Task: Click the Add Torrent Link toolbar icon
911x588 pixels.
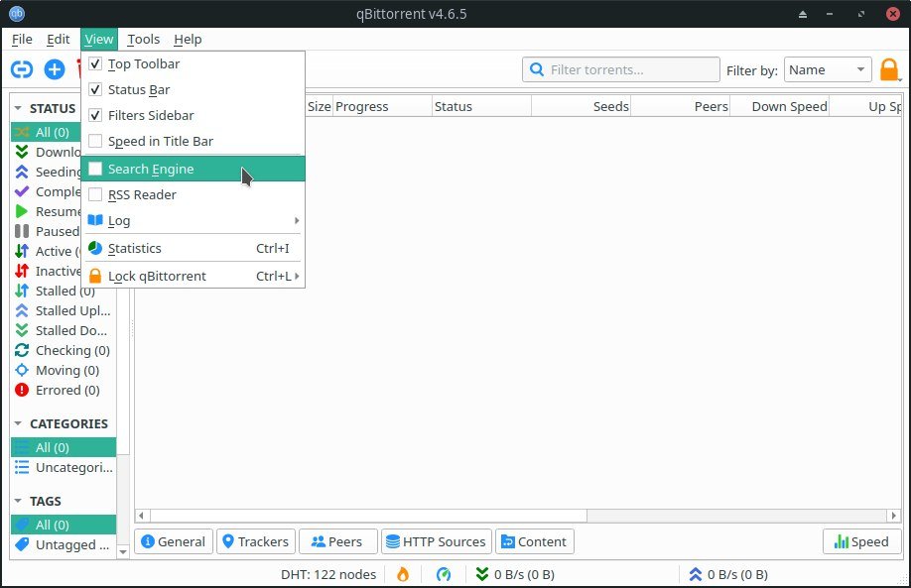Action: (22, 69)
